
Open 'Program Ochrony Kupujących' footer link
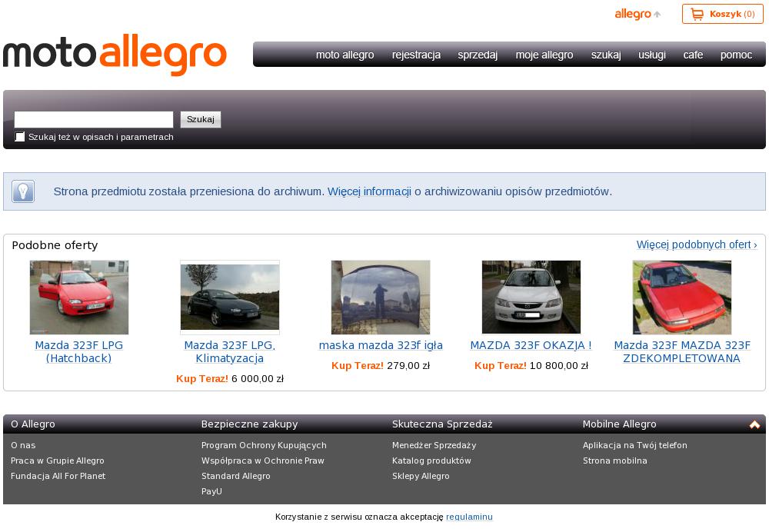pyautogui.click(x=264, y=445)
